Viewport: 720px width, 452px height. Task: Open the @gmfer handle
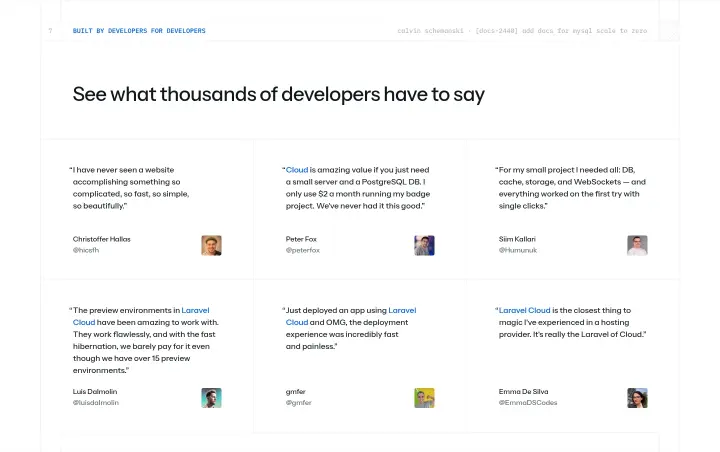tap(298, 403)
